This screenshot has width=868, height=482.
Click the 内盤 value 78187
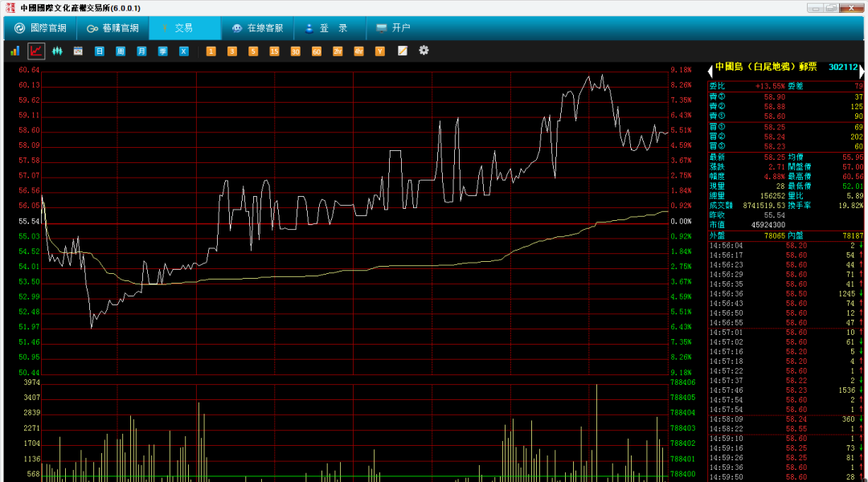click(x=853, y=235)
